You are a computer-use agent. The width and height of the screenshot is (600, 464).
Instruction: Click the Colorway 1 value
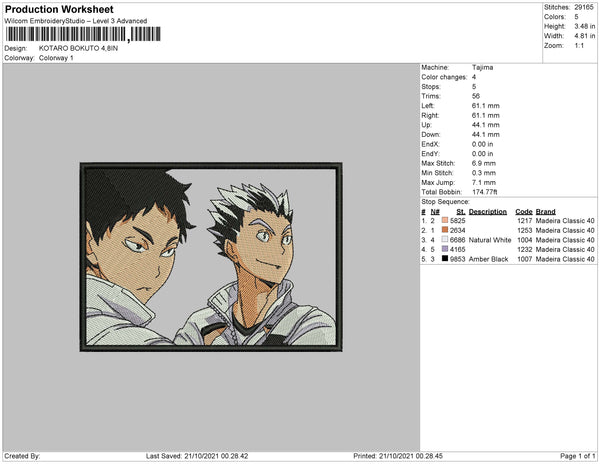(x=56, y=58)
